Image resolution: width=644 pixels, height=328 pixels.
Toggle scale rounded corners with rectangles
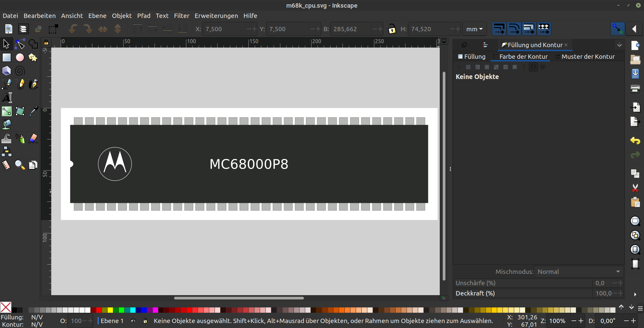click(x=514, y=29)
